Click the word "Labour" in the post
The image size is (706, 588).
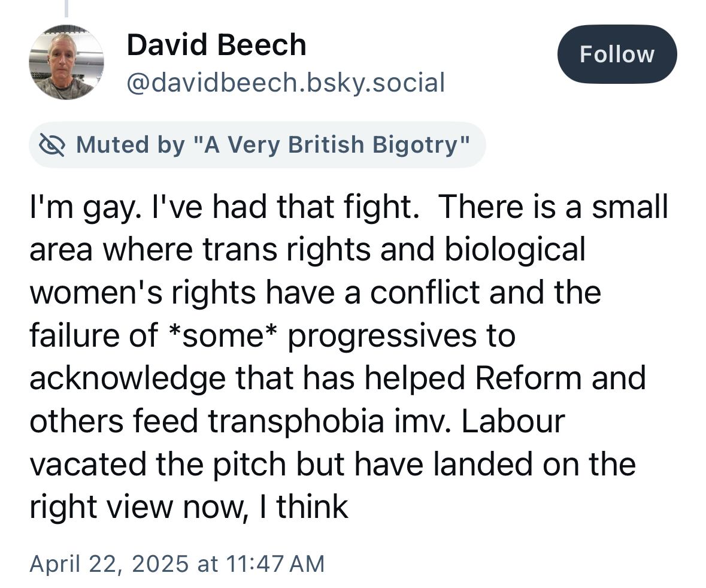pos(513,422)
